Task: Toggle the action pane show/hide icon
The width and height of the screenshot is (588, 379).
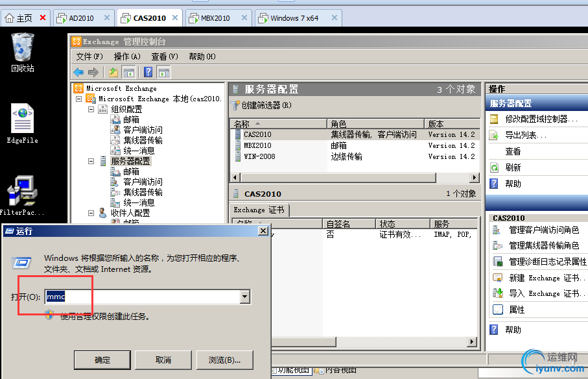Action: pos(163,72)
